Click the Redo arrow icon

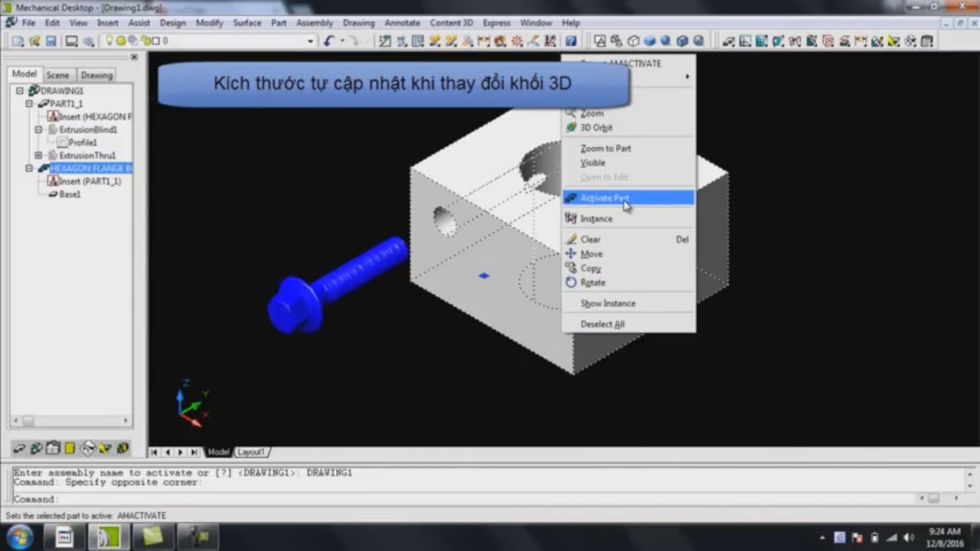(354, 41)
